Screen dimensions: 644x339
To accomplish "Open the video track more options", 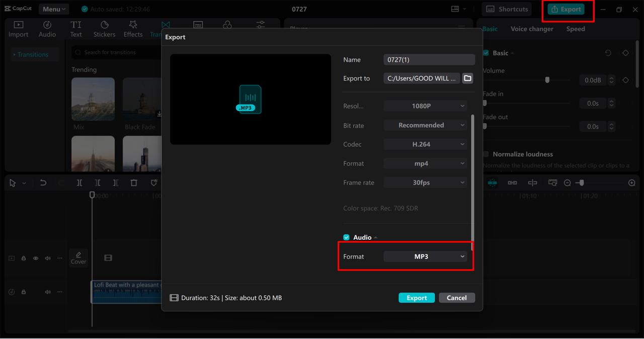I will point(60,258).
